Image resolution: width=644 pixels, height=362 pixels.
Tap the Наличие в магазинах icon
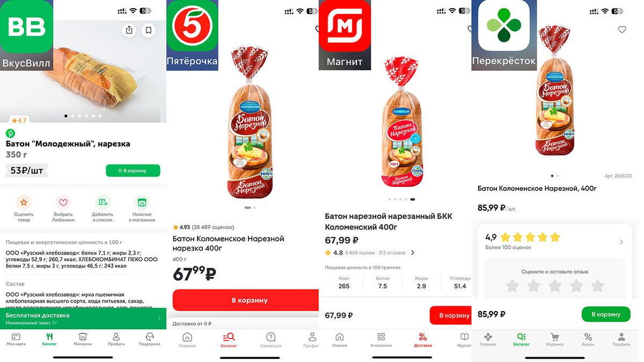pyautogui.click(x=142, y=203)
